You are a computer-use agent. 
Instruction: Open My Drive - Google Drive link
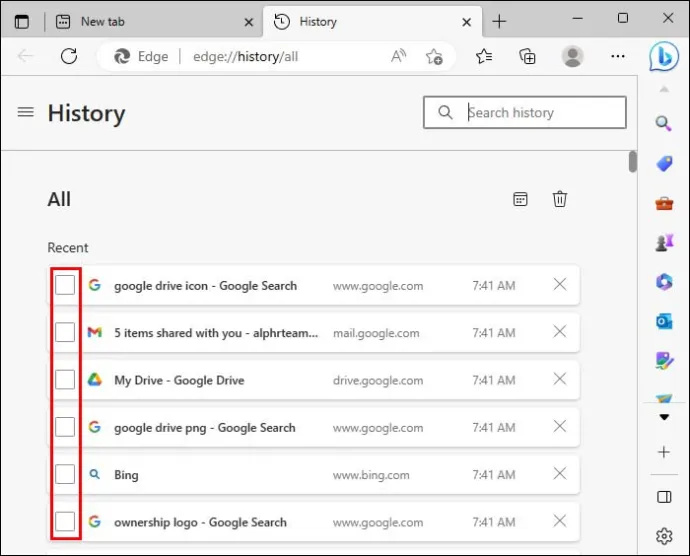[179, 380]
